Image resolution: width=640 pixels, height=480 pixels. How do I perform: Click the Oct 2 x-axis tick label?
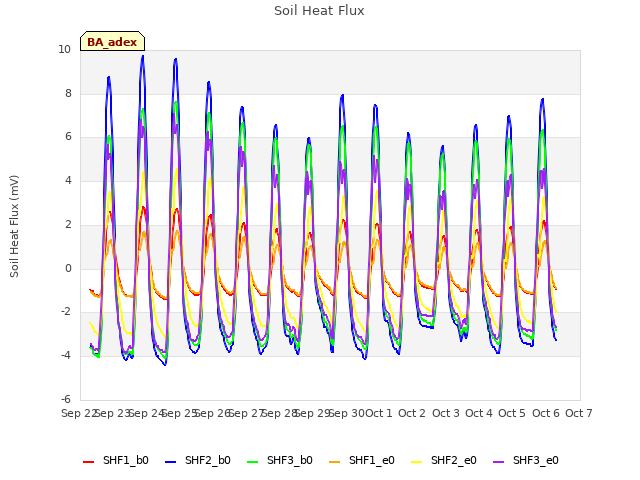tap(412, 413)
